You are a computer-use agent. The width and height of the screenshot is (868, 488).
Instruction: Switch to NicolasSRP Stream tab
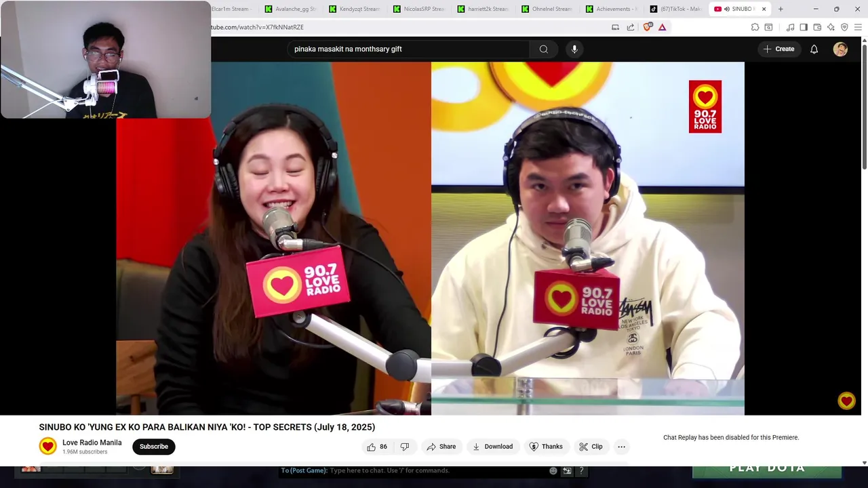(418, 9)
